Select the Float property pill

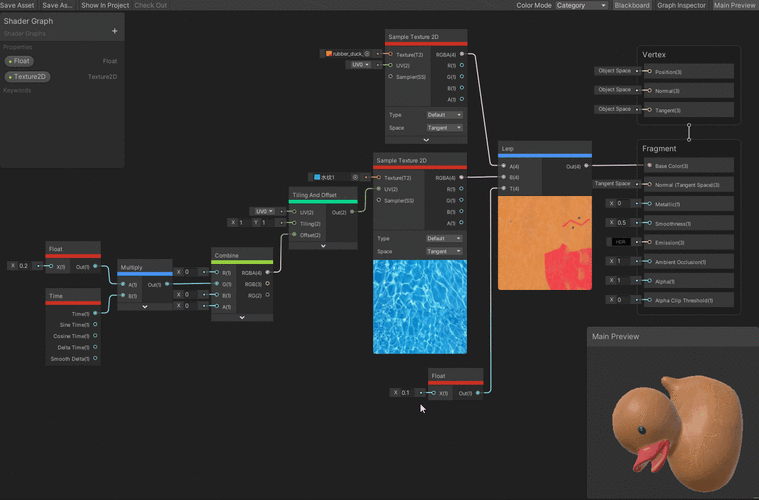(19, 61)
